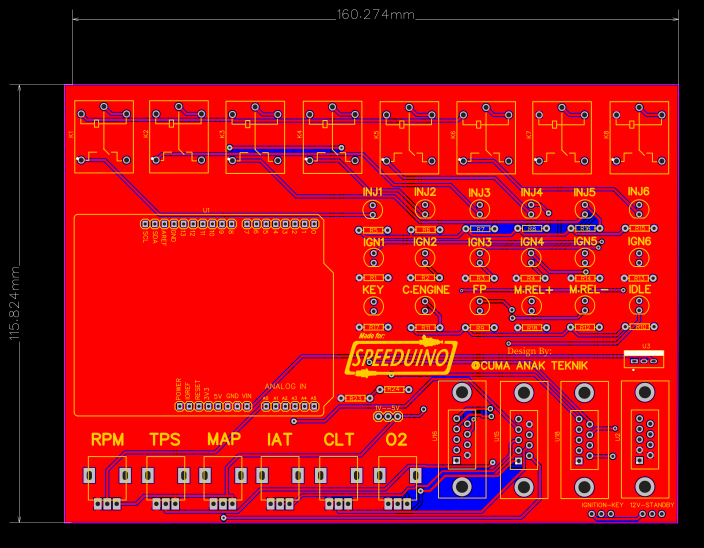Select the RPM potentiometer footprint
Viewport: 704px width, 548px height.
pyautogui.click(x=107, y=477)
